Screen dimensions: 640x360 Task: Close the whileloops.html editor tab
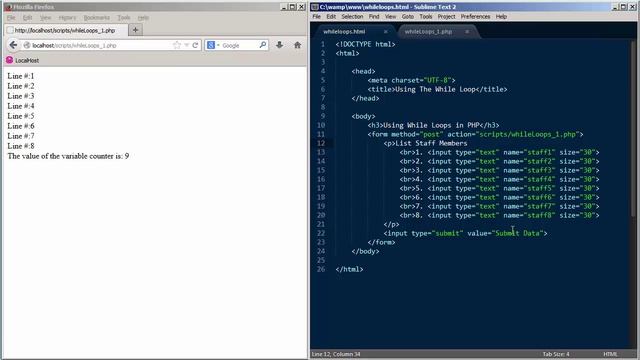pos(385,31)
